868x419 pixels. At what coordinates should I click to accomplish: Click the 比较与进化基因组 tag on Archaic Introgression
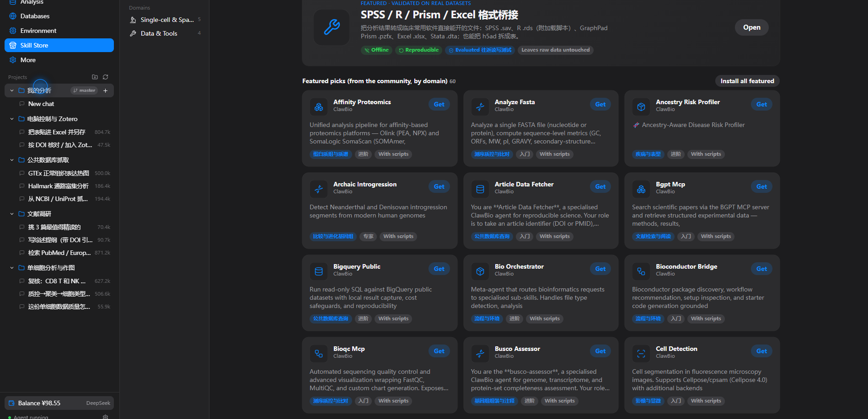(333, 237)
